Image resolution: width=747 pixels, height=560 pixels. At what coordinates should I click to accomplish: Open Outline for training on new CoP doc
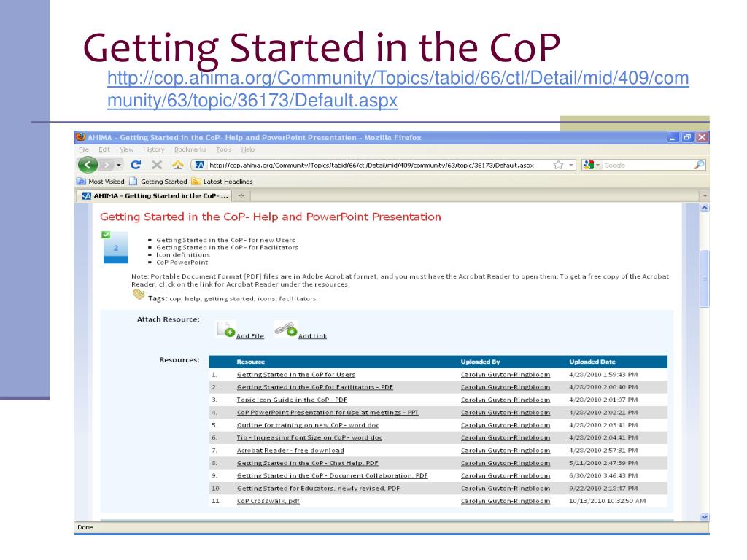[x=309, y=425]
